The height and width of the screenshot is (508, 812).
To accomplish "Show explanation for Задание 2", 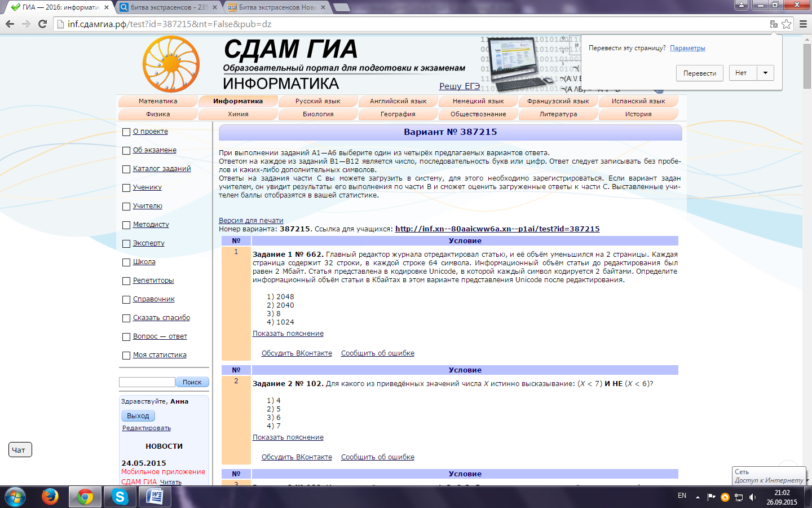I will (x=288, y=437).
